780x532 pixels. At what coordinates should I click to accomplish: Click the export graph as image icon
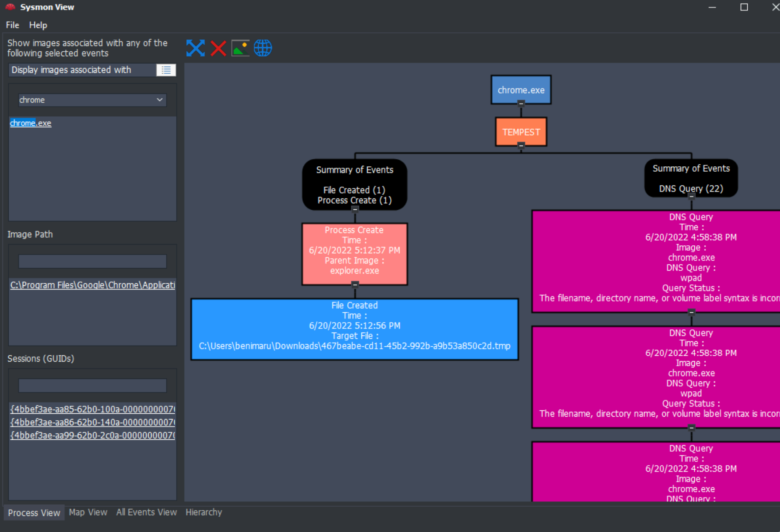click(x=240, y=48)
